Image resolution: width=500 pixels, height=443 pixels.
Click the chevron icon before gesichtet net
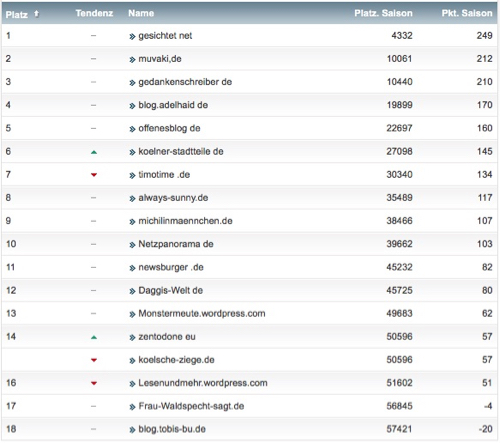coord(132,36)
